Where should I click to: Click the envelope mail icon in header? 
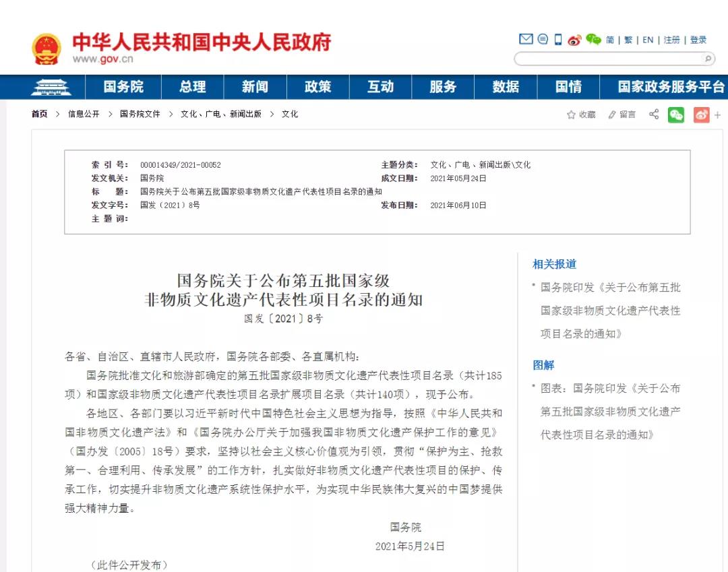pos(526,39)
